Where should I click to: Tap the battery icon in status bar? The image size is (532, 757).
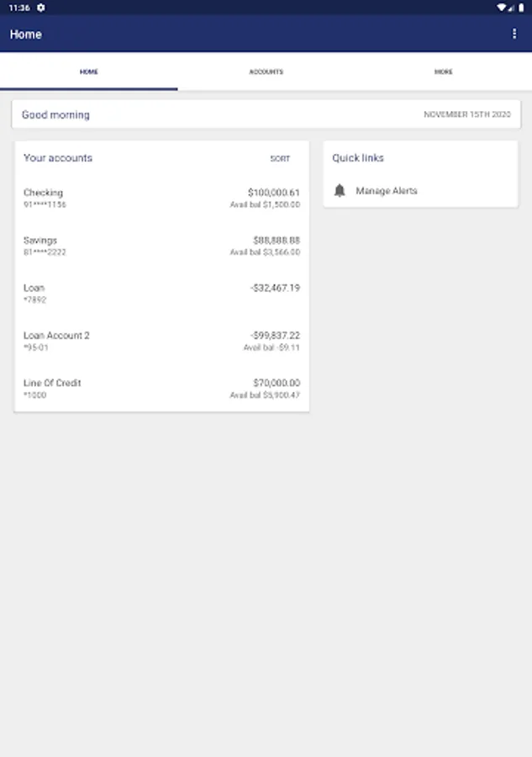(521, 8)
